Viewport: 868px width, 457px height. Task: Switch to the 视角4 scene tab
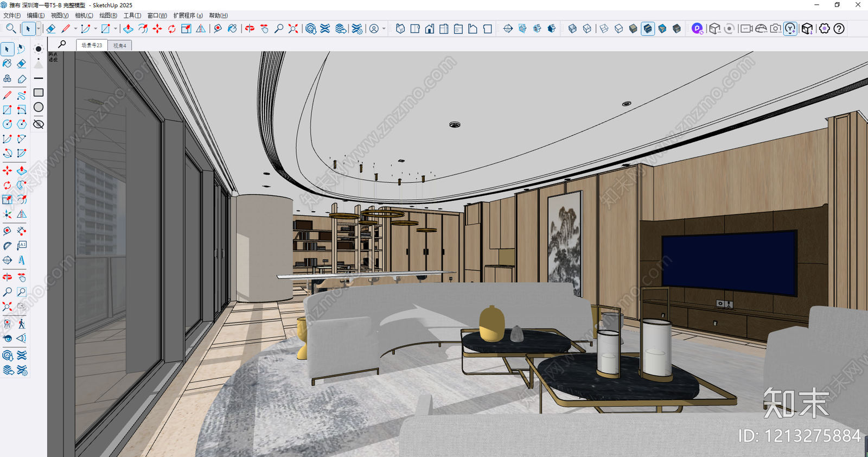[120, 46]
